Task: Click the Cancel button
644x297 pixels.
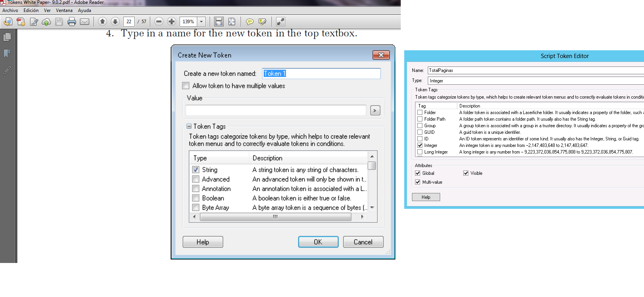Action: (363, 242)
